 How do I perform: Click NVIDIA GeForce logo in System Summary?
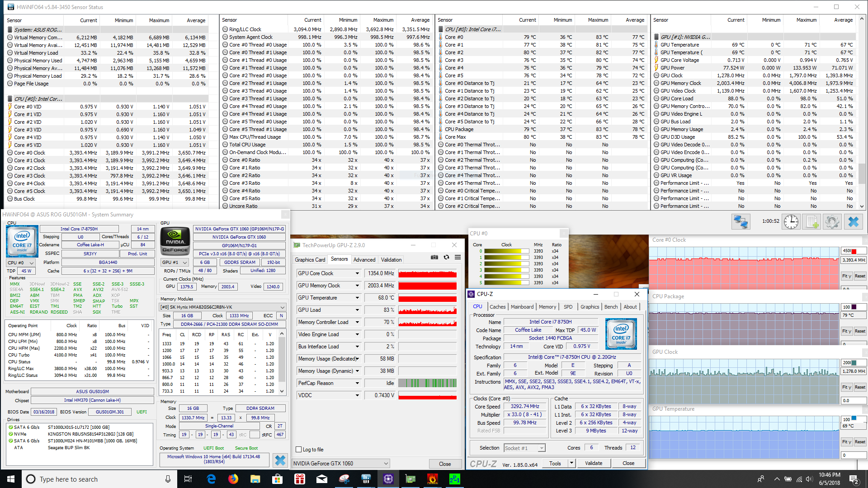click(x=175, y=242)
